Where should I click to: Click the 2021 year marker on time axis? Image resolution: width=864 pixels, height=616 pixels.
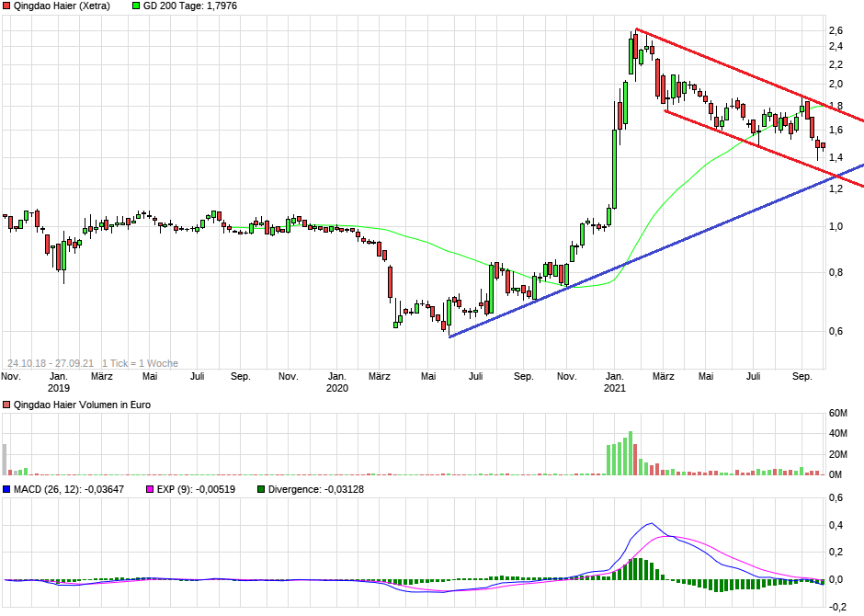614,389
